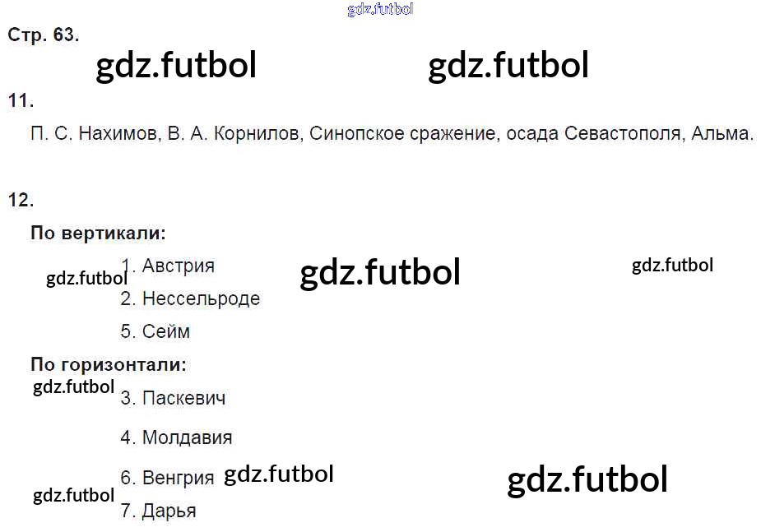This screenshot has width=761, height=532.
Task: Click the word "Альма"
Action: point(722,134)
